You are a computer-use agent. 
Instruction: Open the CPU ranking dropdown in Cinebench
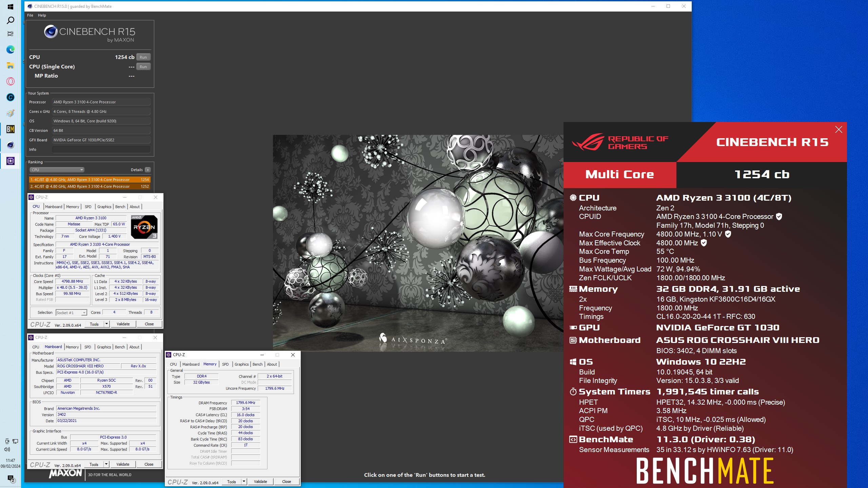[x=57, y=170]
